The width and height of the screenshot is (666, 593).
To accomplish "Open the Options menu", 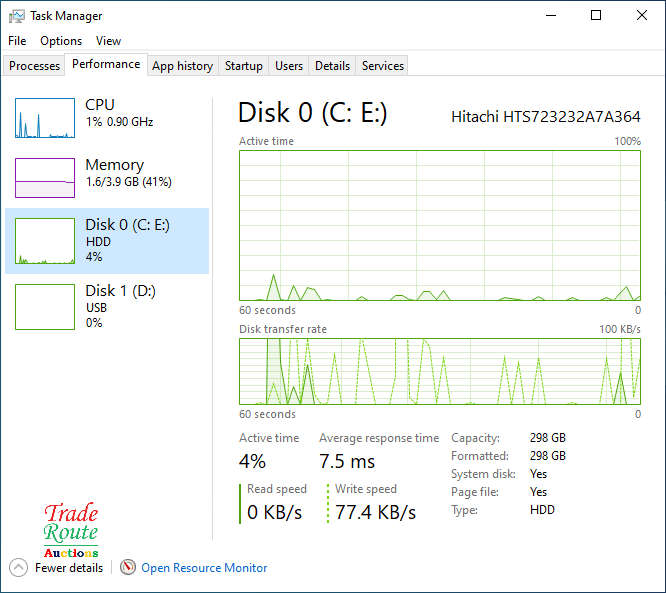I will pyautogui.click(x=61, y=41).
